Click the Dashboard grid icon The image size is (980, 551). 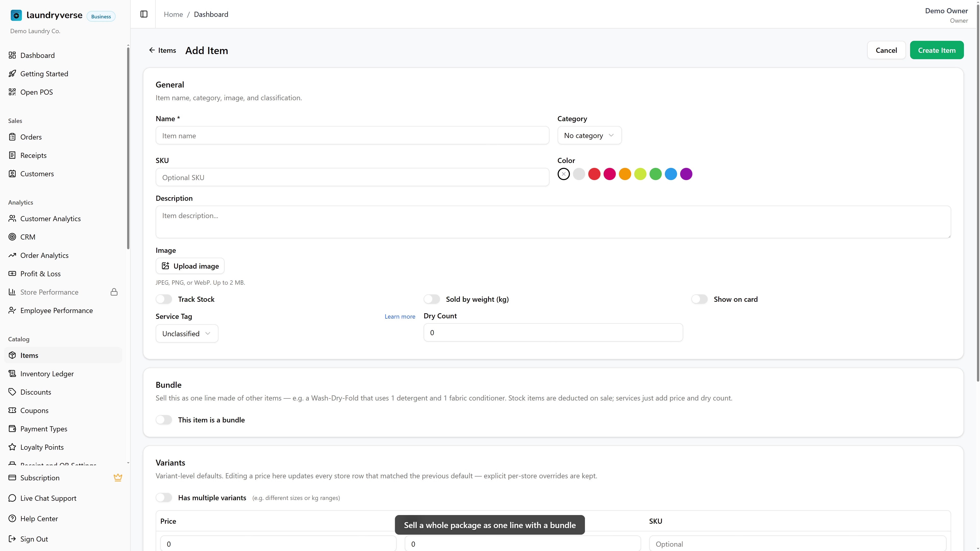[x=12, y=55]
